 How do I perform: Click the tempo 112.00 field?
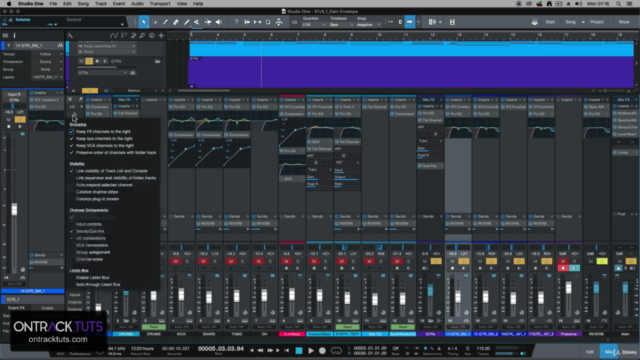coord(483,349)
